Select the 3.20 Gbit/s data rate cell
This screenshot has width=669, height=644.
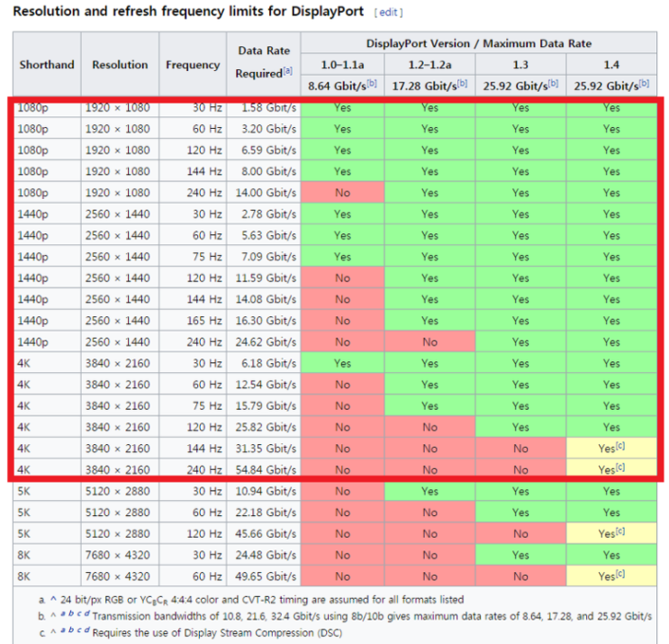click(264, 129)
